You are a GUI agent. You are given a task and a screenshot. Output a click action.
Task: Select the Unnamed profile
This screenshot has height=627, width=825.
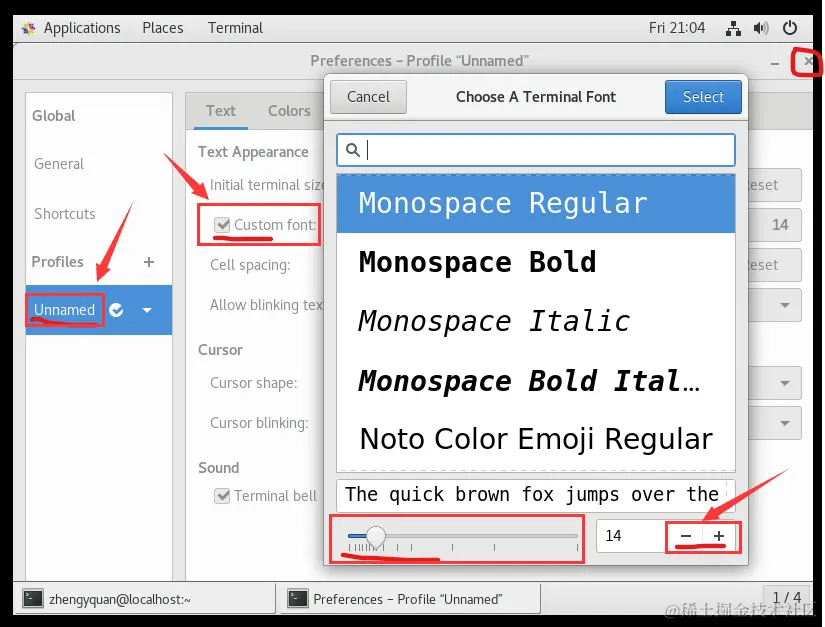[64, 310]
